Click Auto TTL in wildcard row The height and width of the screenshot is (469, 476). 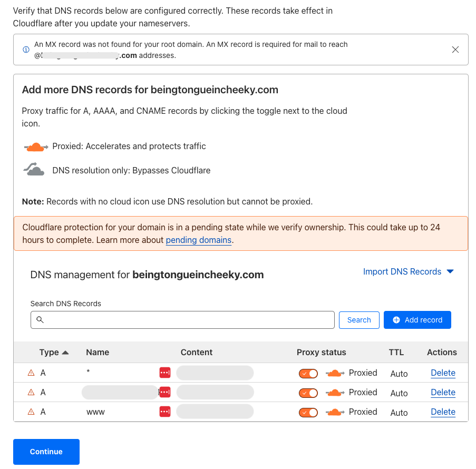[x=399, y=374]
